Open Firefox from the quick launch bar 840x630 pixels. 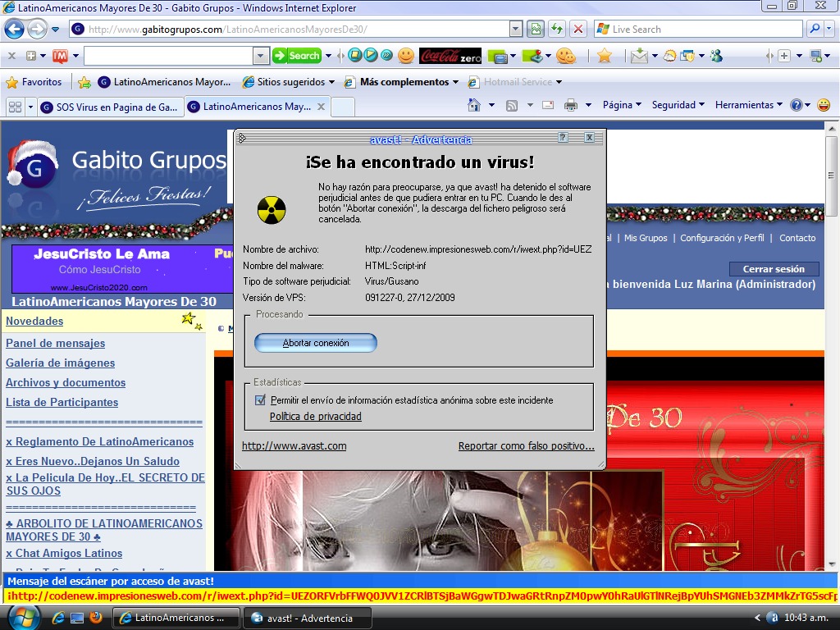[95, 617]
